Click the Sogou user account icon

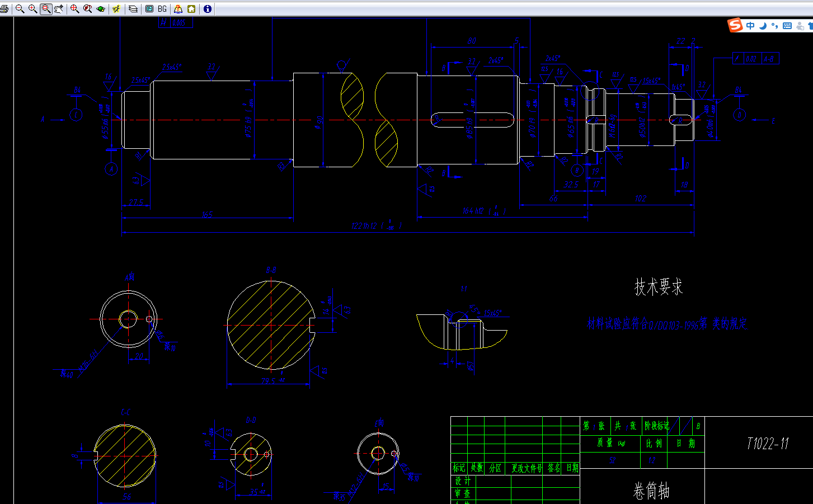(800, 26)
